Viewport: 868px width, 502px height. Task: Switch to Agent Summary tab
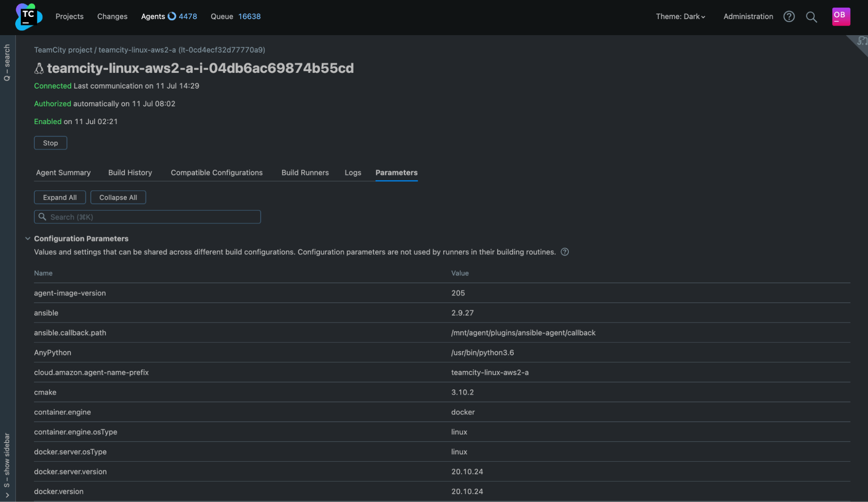click(x=63, y=173)
